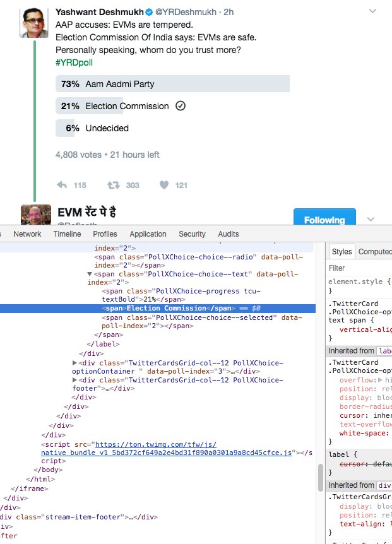Screen dimensions: 392x544
Task: Click the closing </html> tag node
Action: 40,479
